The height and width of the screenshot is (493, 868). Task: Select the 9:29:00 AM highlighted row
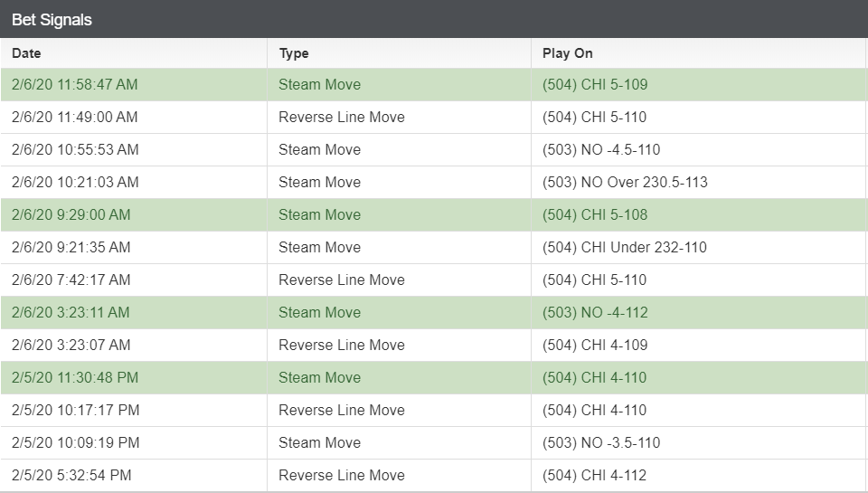434,215
